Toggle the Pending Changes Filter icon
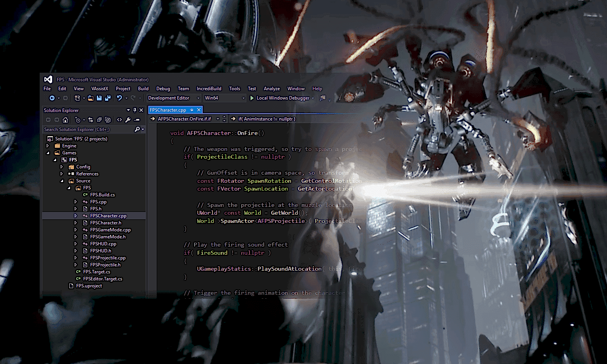The height and width of the screenshot is (364, 607). tap(78, 120)
